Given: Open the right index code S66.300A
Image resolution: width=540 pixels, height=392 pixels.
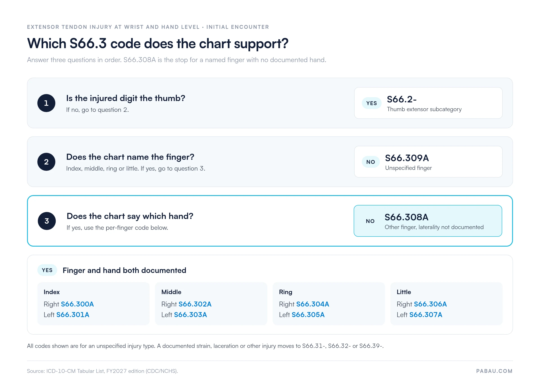Looking at the screenshot, I should tap(77, 304).
